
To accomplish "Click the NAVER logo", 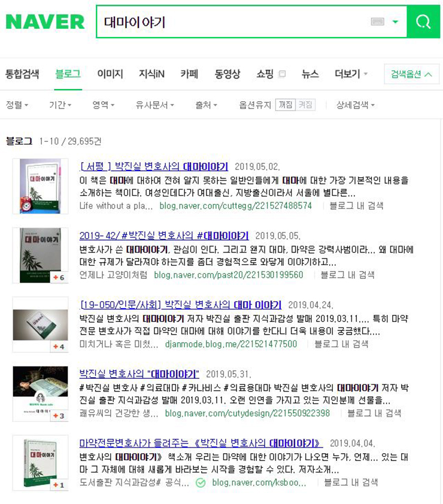I will (45, 22).
